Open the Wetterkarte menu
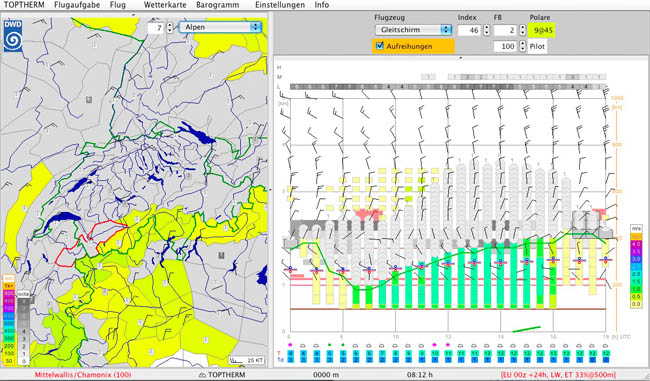This screenshot has width=650, height=381. point(165,5)
